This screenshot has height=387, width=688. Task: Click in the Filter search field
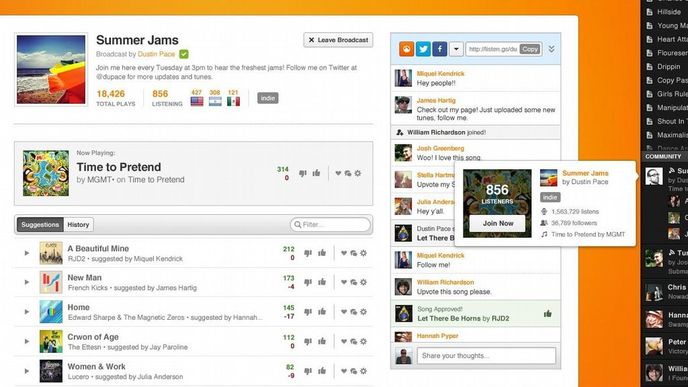[x=330, y=225]
